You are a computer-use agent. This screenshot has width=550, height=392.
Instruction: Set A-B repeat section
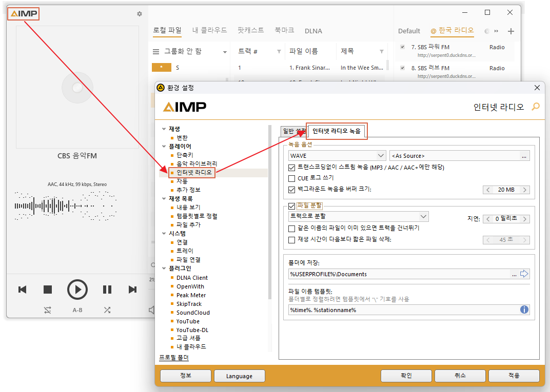[77, 310]
